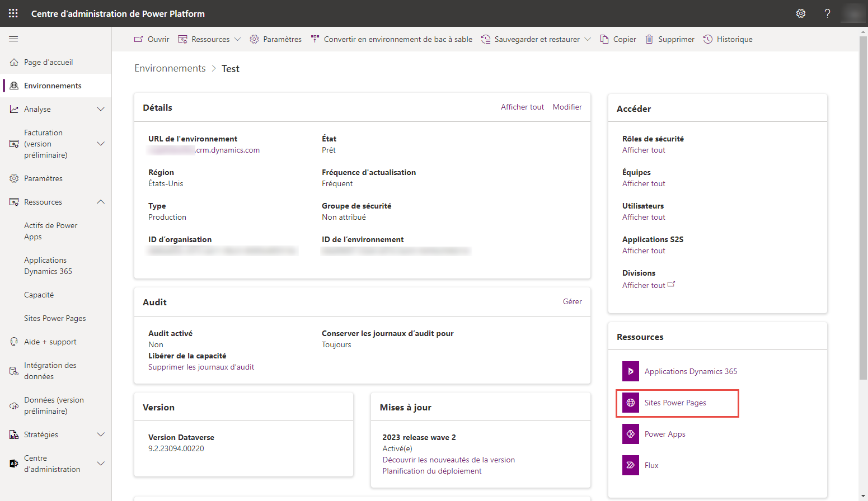
Task: Click the Flux purple icon
Action: point(631,465)
